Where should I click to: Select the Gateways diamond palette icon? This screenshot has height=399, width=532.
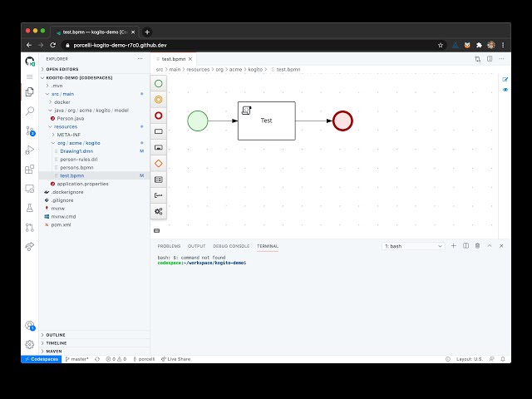coord(159,163)
